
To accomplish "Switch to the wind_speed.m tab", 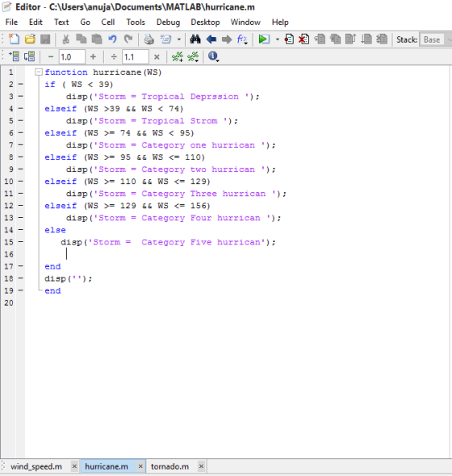I will pyautogui.click(x=36, y=466).
